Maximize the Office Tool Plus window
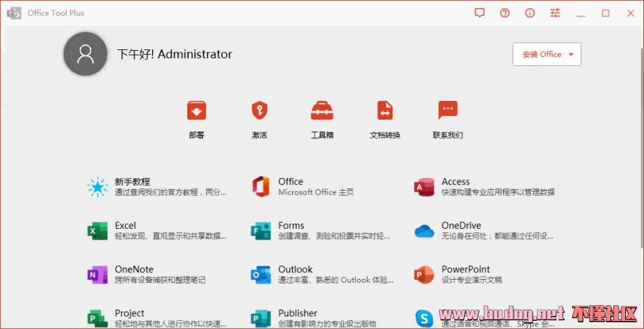The width and height of the screenshot is (644, 329). (x=605, y=13)
